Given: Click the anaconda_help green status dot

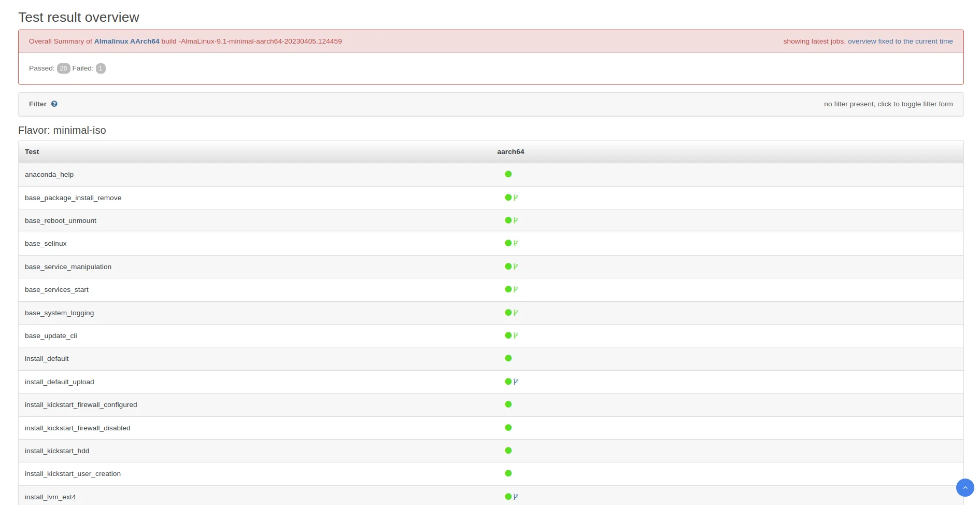Looking at the screenshot, I should tap(508, 174).
